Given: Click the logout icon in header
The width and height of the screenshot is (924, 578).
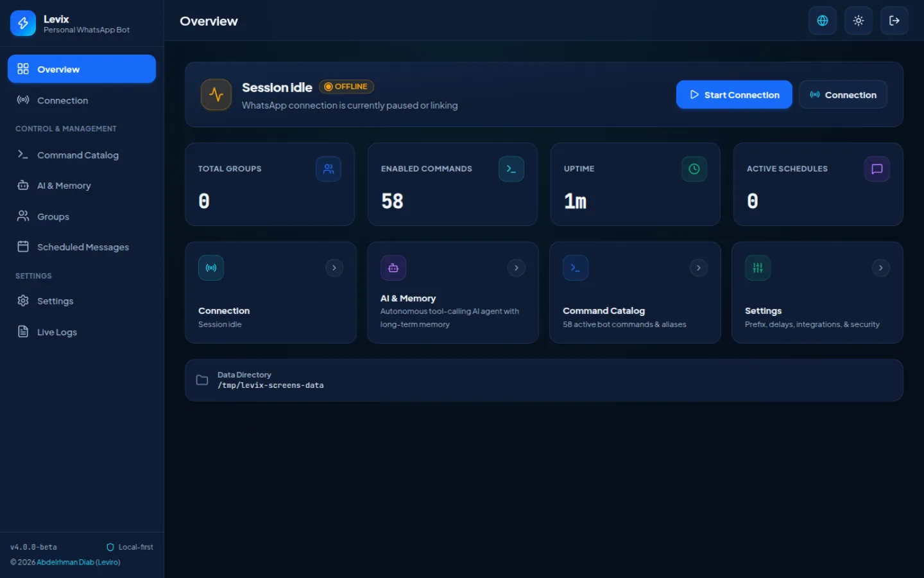Looking at the screenshot, I should [x=894, y=21].
